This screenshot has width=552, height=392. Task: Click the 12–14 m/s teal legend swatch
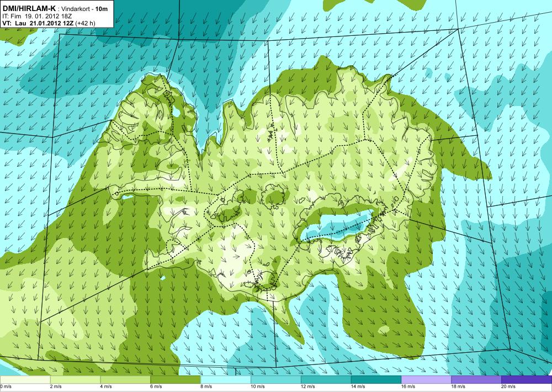click(x=326, y=380)
